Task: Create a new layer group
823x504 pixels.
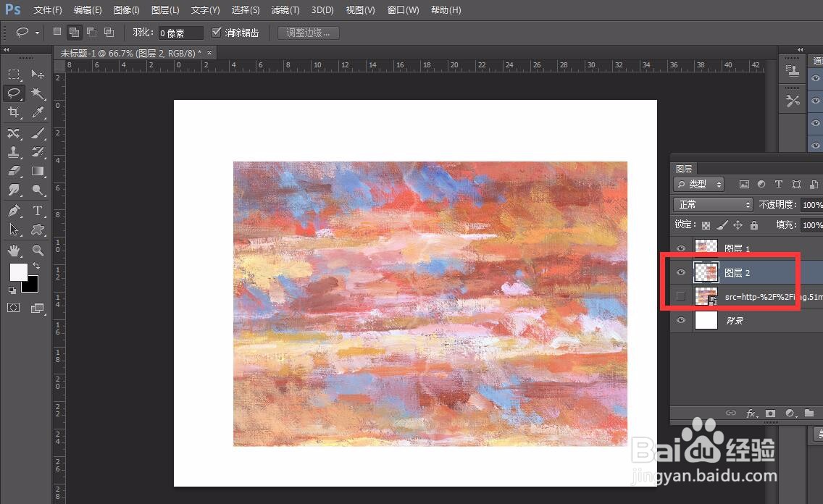Action: point(809,413)
